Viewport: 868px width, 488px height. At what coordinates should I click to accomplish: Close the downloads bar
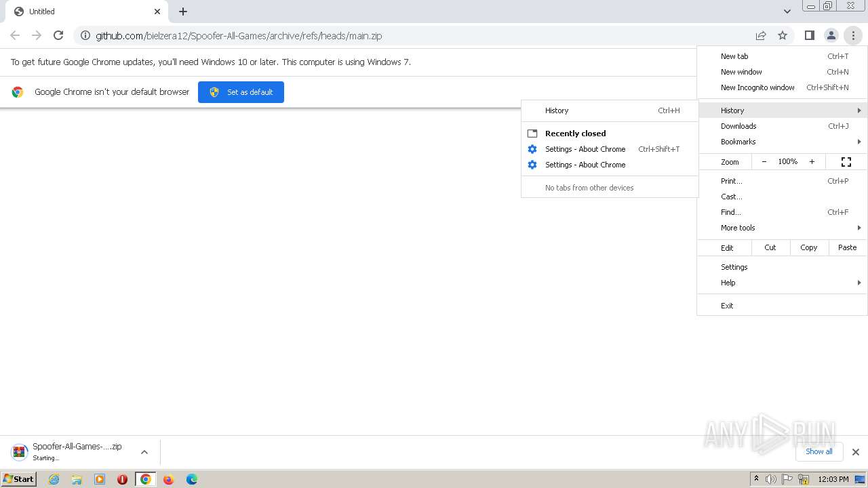tap(855, 452)
